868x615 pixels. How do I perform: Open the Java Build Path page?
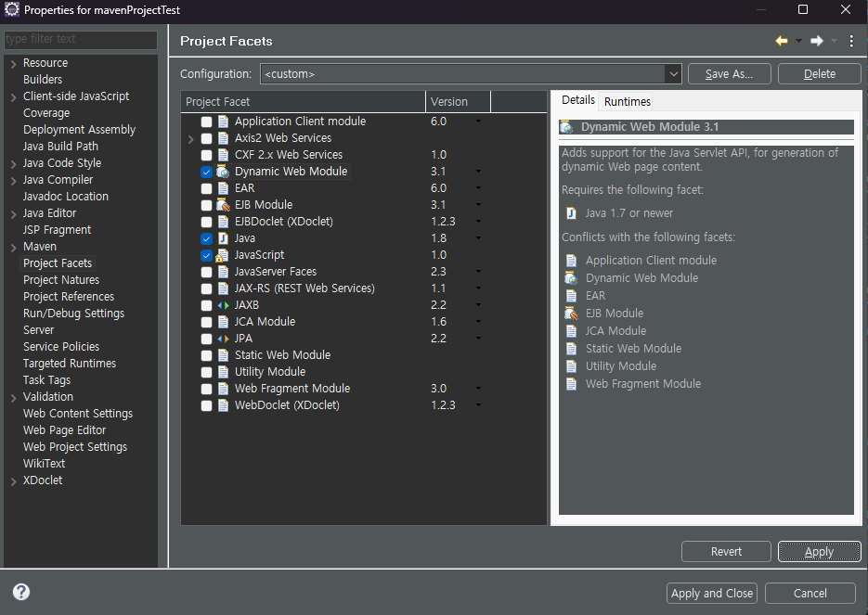click(x=60, y=146)
